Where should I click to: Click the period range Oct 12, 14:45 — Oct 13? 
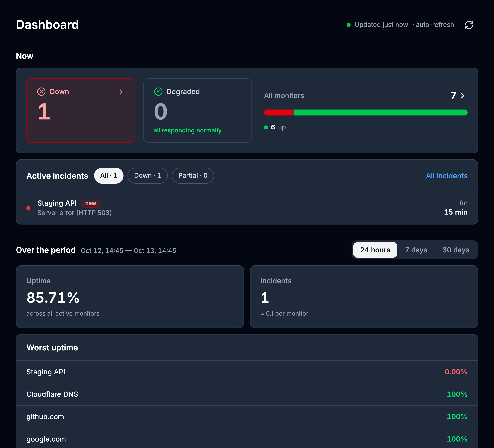coord(128,250)
